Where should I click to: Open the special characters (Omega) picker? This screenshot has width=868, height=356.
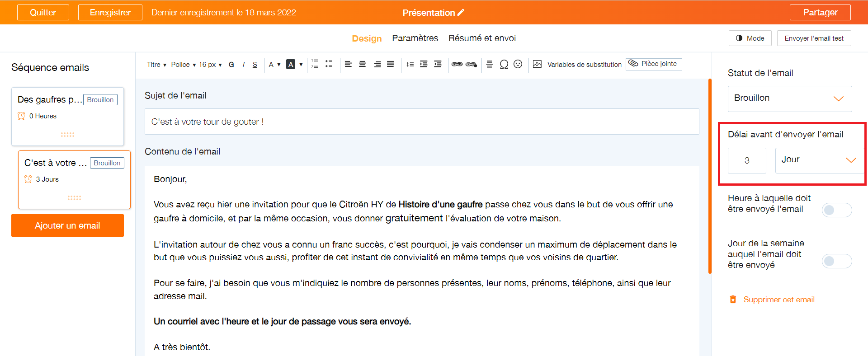tap(504, 64)
